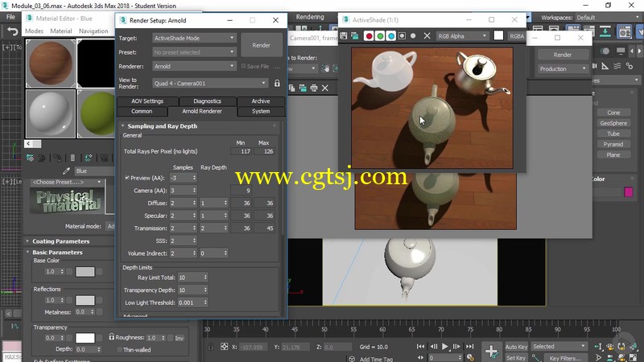Screen dimensions: 644x362
Task: Switch to the Archive tab
Action: tap(261, 101)
